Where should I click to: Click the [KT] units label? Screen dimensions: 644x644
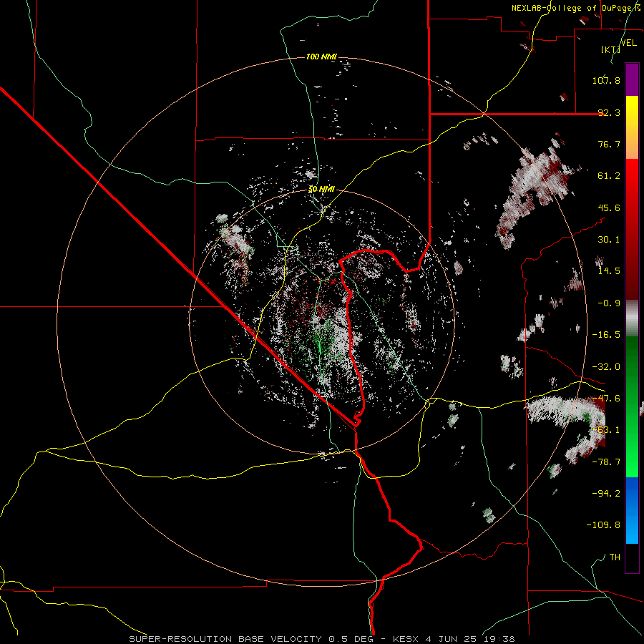click(610, 49)
